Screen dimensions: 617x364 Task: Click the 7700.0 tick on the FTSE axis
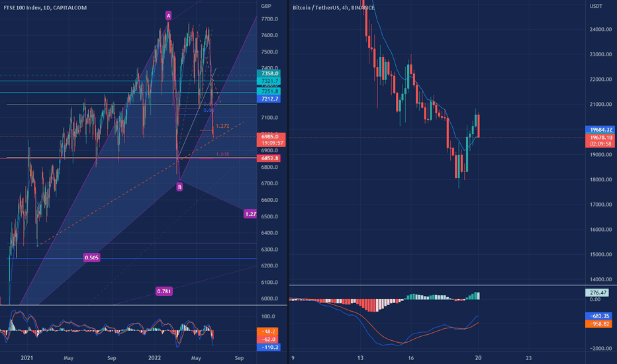click(x=269, y=19)
